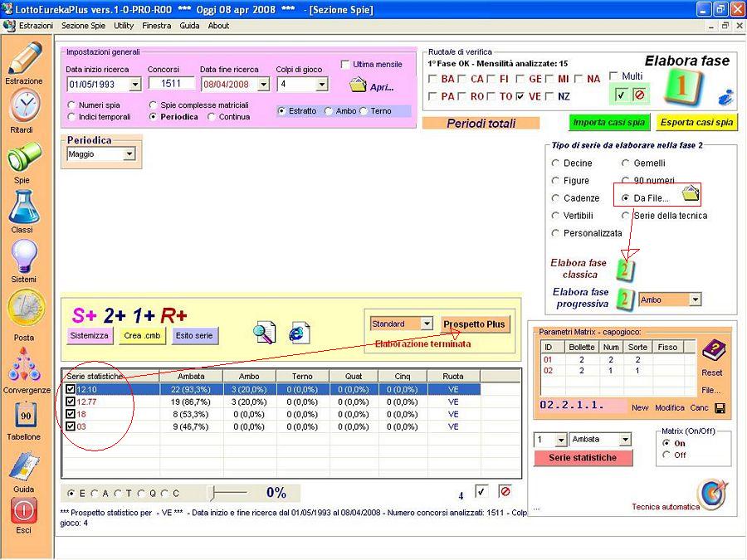The height and width of the screenshot is (560, 747).
Task: Select the Decine series type radio
Action: point(555,163)
